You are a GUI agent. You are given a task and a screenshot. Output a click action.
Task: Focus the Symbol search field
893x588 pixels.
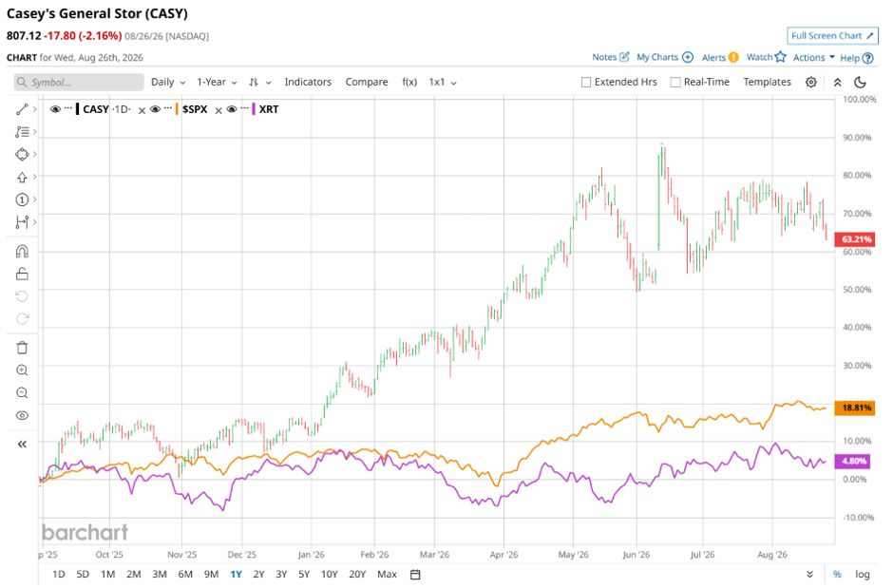tap(79, 82)
